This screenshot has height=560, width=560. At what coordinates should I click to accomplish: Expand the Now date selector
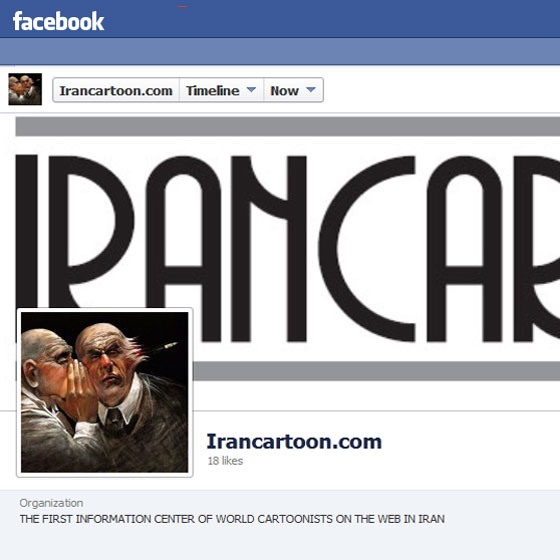click(x=293, y=90)
